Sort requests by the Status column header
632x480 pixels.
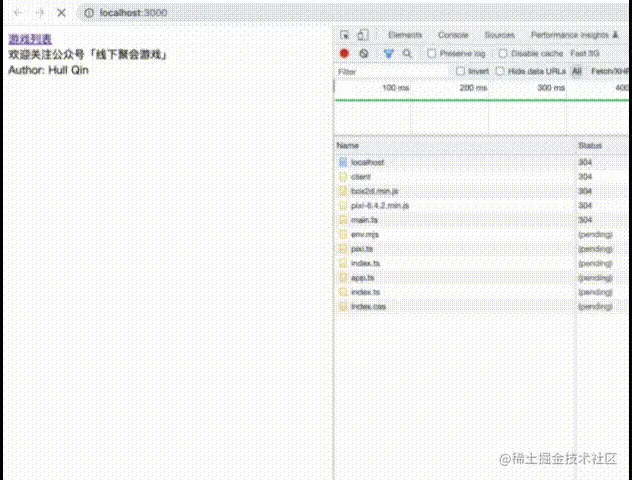(x=602, y=145)
